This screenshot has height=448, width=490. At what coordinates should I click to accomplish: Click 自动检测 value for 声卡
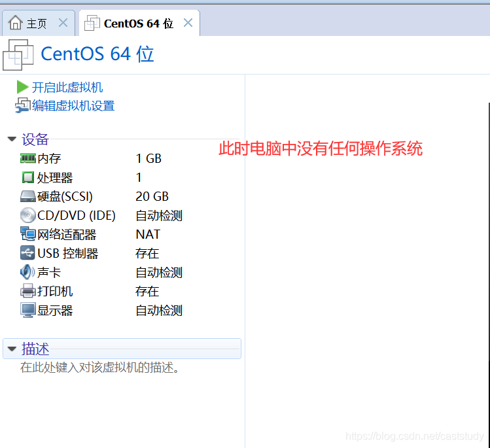click(x=159, y=273)
